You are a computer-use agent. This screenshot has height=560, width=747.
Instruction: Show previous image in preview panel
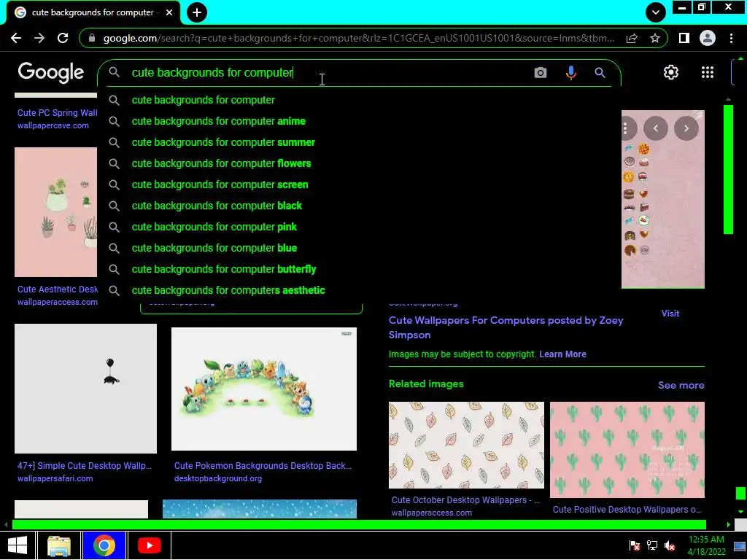(656, 128)
